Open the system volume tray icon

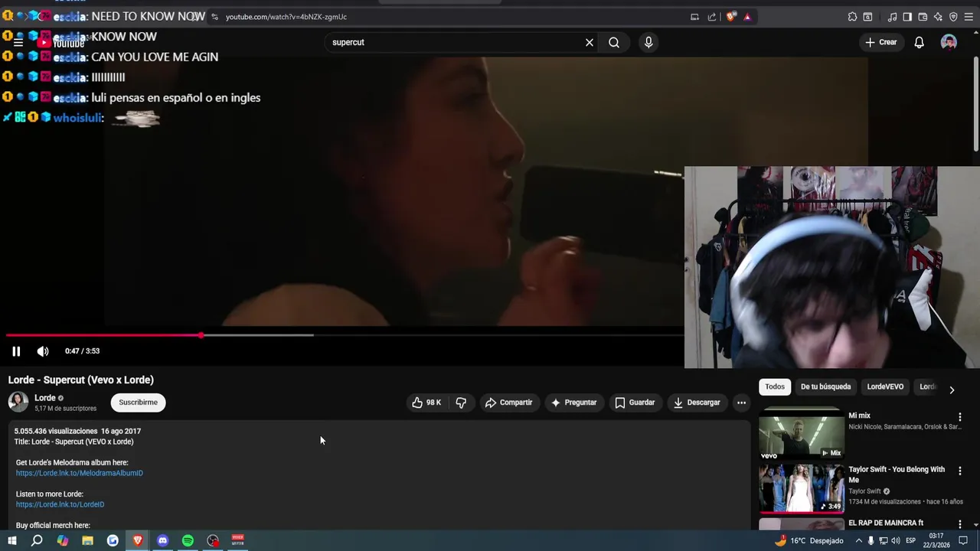[896, 540]
